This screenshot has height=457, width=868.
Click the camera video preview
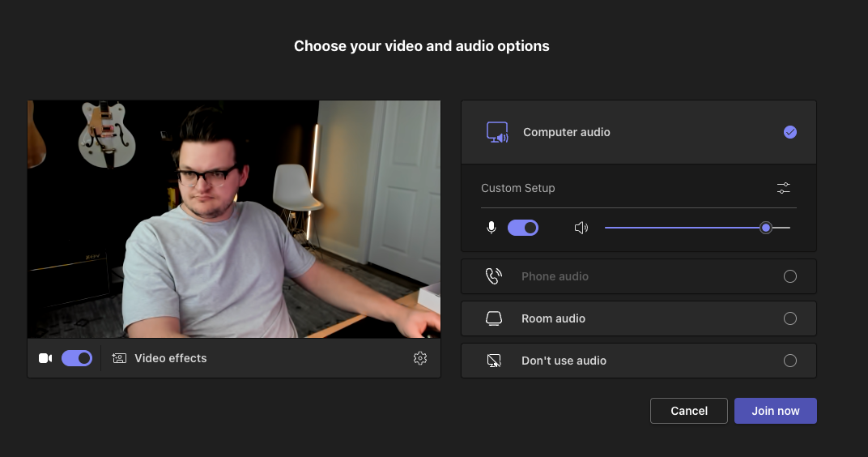click(x=234, y=220)
